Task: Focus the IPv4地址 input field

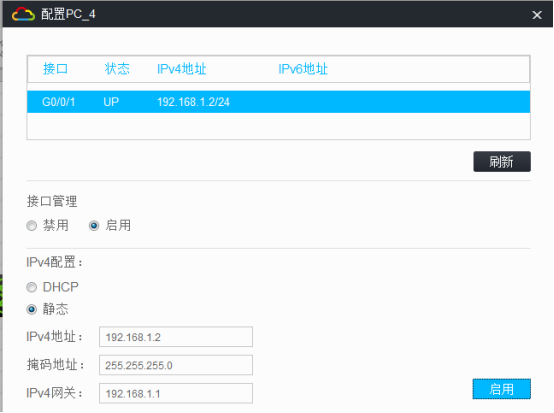Action: click(x=176, y=337)
